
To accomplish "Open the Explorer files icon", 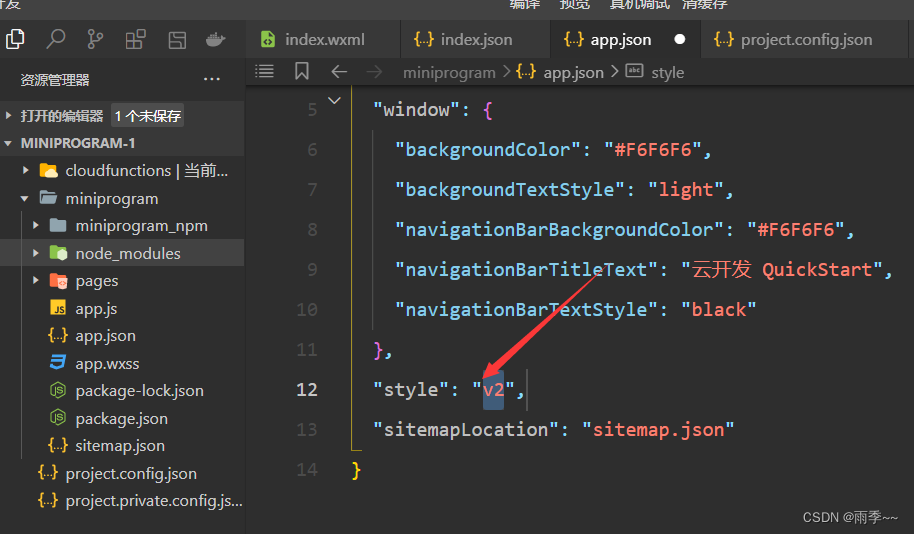I will click(15, 40).
